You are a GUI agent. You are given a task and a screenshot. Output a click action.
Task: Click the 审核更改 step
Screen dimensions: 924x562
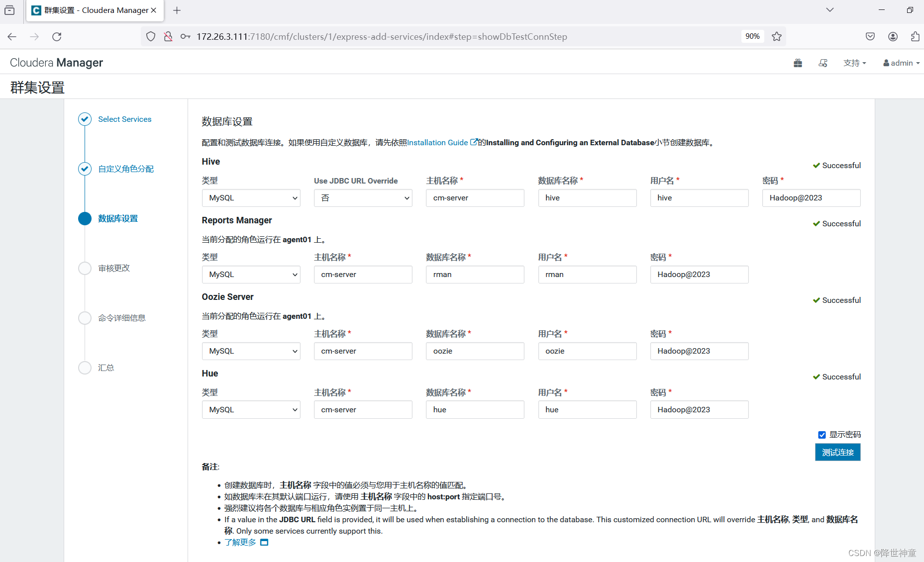pos(114,269)
